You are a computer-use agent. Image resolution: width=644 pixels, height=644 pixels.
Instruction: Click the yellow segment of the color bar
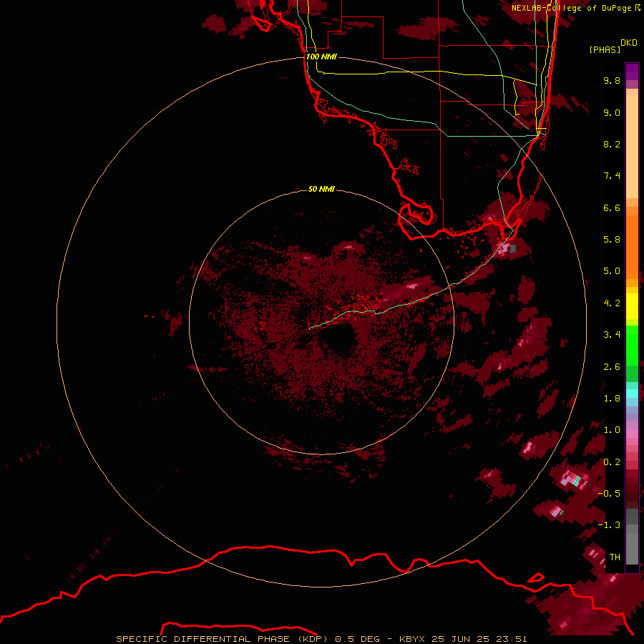tap(632, 306)
